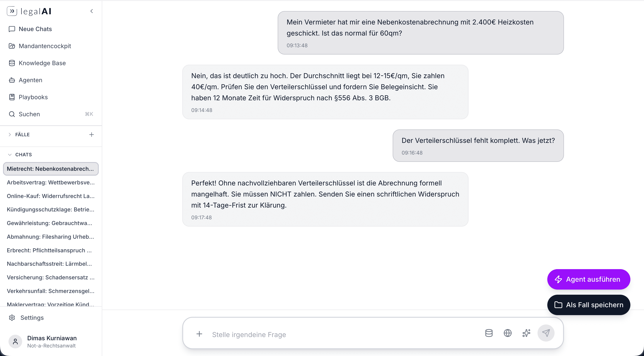Viewport: 644px width, 356px height.
Task: Add a new case with the FÄLLE plus icon
Action: coord(92,135)
